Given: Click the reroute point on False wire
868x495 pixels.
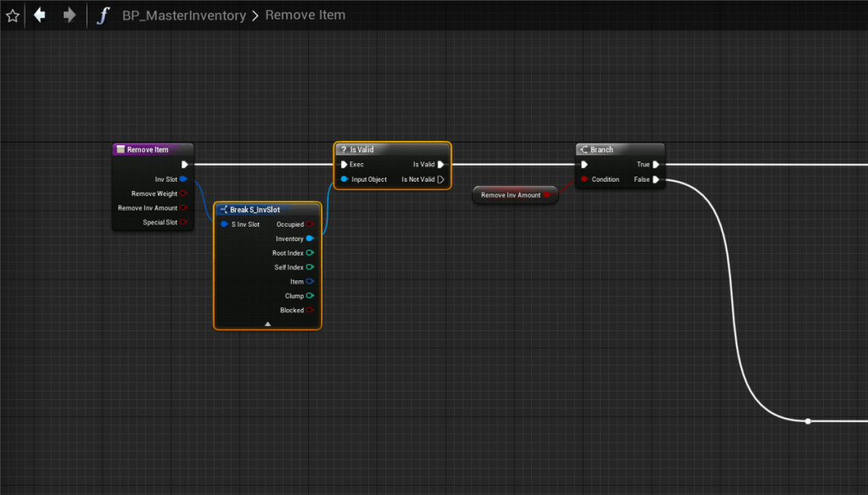Looking at the screenshot, I should (x=808, y=421).
